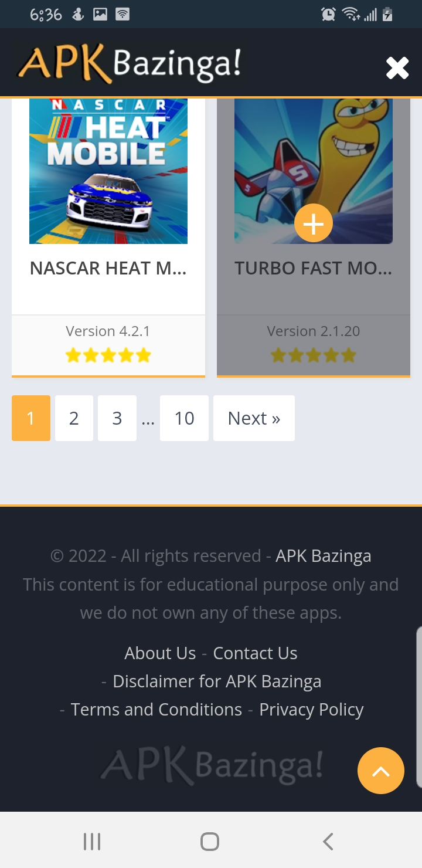Open the About Us footer link
The width and height of the screenshot is (422, 868).
(x=160, y=653)
